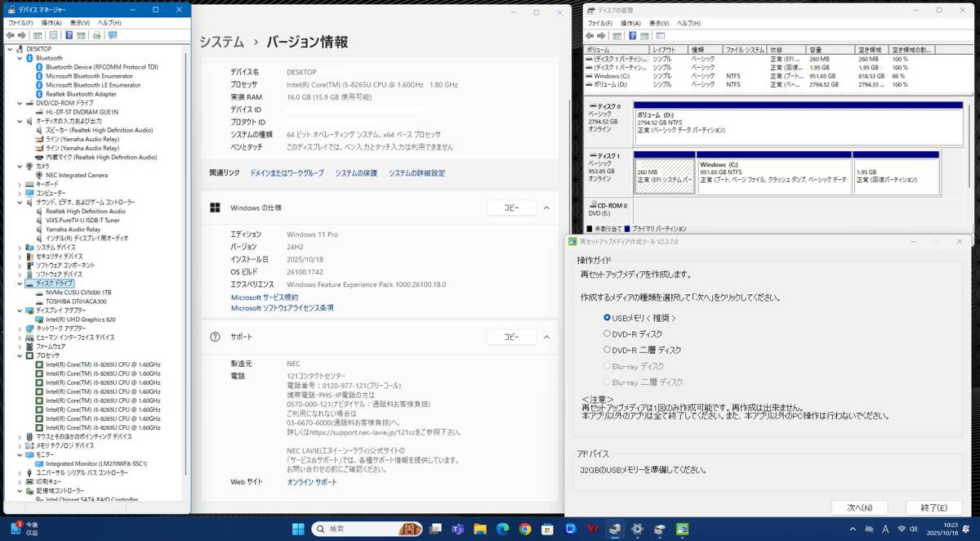Select NVMe CUSU CV5000 1TB disk drive

(78, 292)
